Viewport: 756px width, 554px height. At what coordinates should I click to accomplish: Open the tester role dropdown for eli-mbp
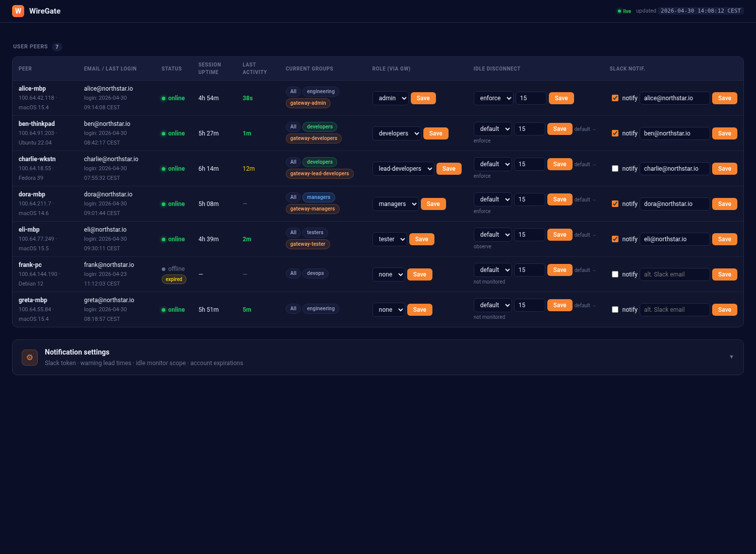point(390,239)
